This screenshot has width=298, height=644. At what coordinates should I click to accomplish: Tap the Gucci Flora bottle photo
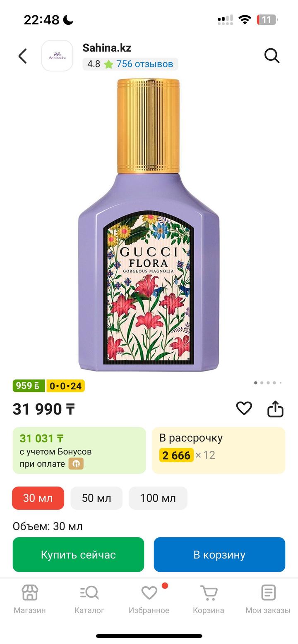click(149, 225)
